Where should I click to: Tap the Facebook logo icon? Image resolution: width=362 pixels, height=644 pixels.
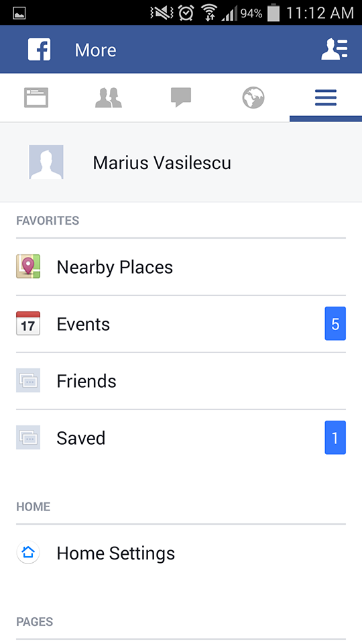pos(39,50)
